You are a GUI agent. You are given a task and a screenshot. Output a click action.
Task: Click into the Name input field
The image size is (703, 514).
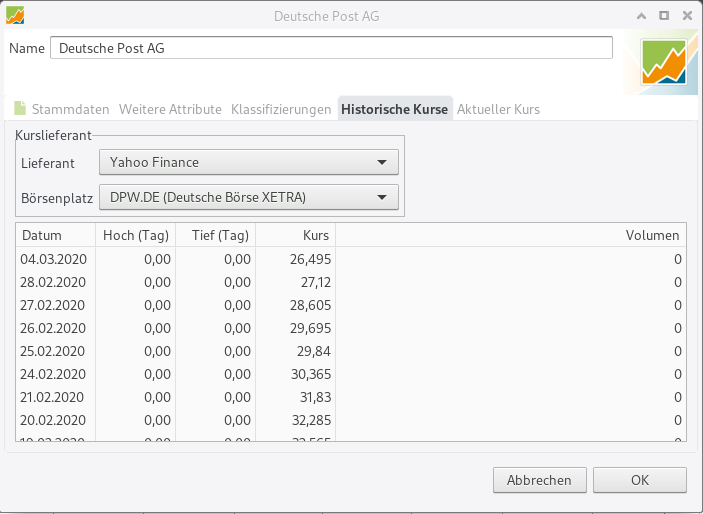[x=331, y=48]
